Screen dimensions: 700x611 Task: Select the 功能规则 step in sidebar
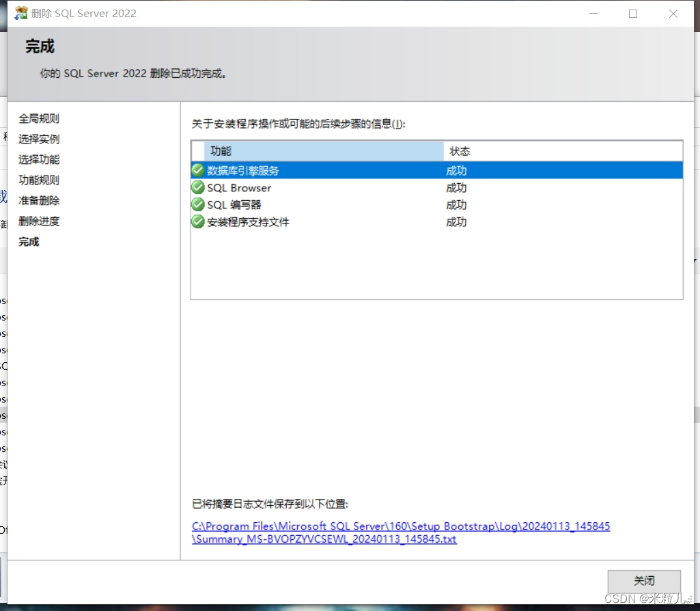(39, 180)
